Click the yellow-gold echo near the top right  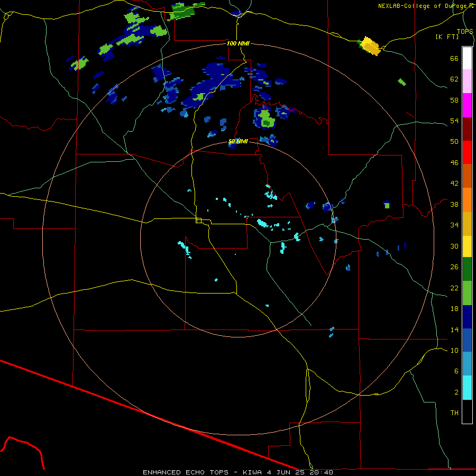(370, 46)
